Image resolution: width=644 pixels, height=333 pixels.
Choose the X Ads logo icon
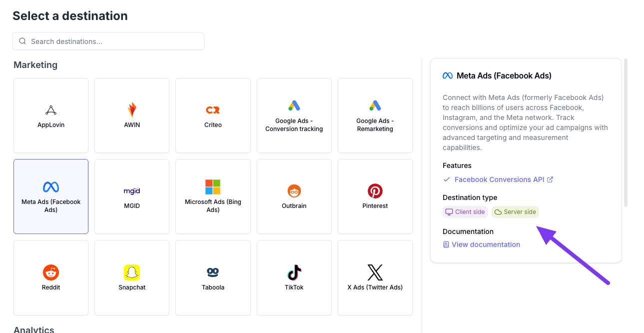(x=375, y=272)
